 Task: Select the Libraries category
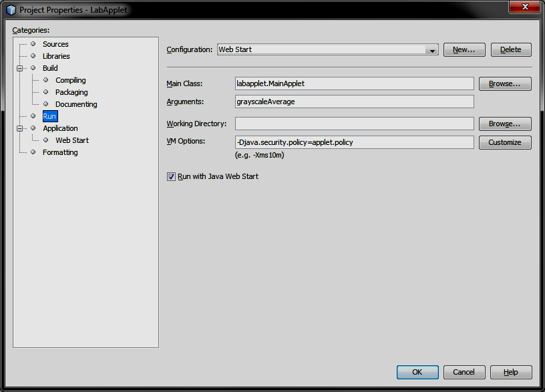(56, 56)
